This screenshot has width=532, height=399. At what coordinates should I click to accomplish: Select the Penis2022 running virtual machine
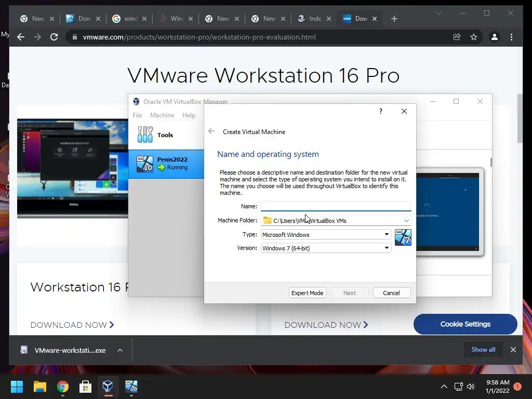pyautogui.click(x=166, y=164)
